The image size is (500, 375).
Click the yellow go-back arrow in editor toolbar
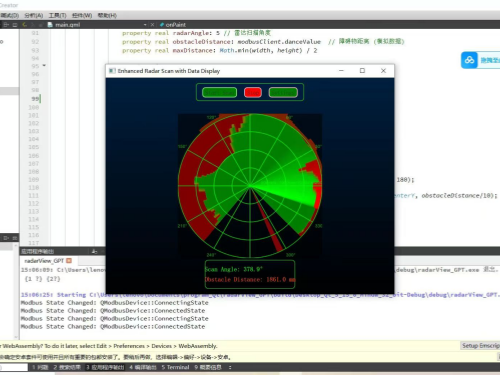(x=24, y=25)
